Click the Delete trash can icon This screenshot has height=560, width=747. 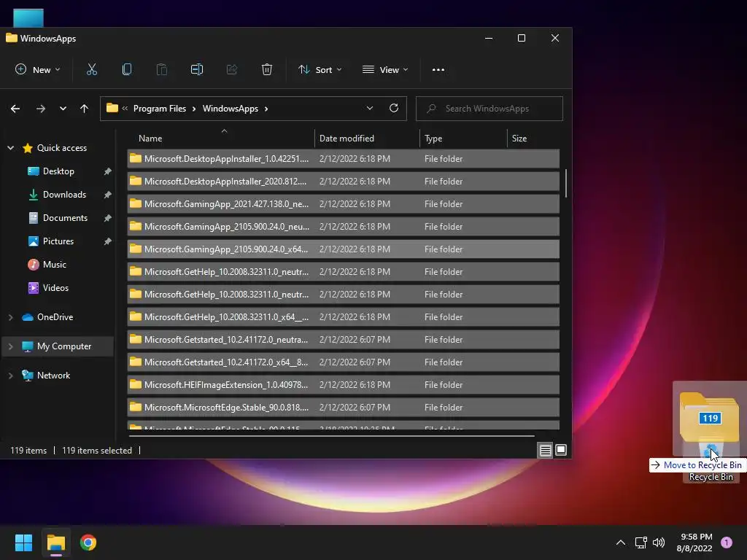click(267, 69)
